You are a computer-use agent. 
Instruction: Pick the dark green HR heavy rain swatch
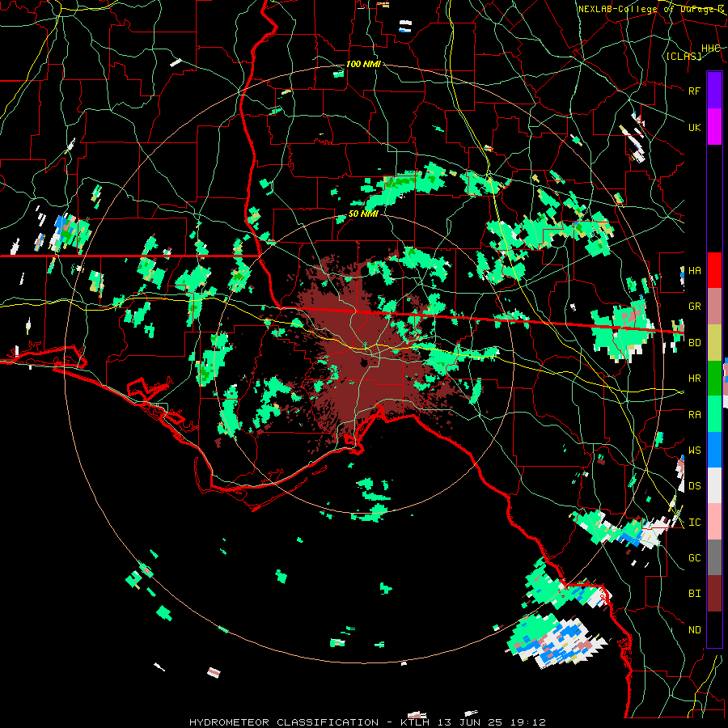(714, 379)
